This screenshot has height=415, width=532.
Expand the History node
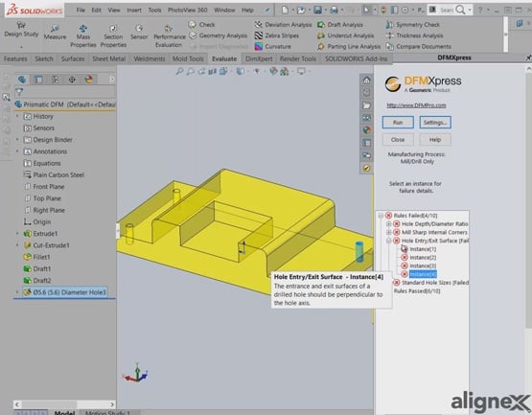pos(17,116)
